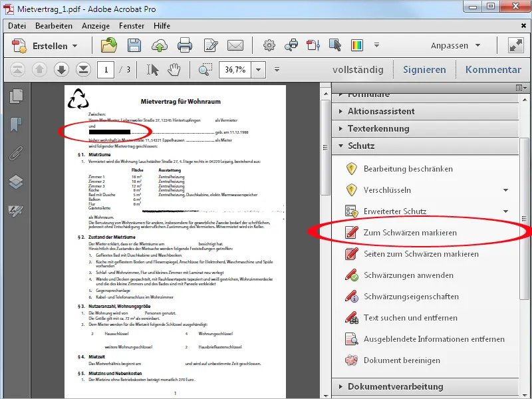Go to first page arrow button
Screen dimensions: 532x399
coord(17,70)
